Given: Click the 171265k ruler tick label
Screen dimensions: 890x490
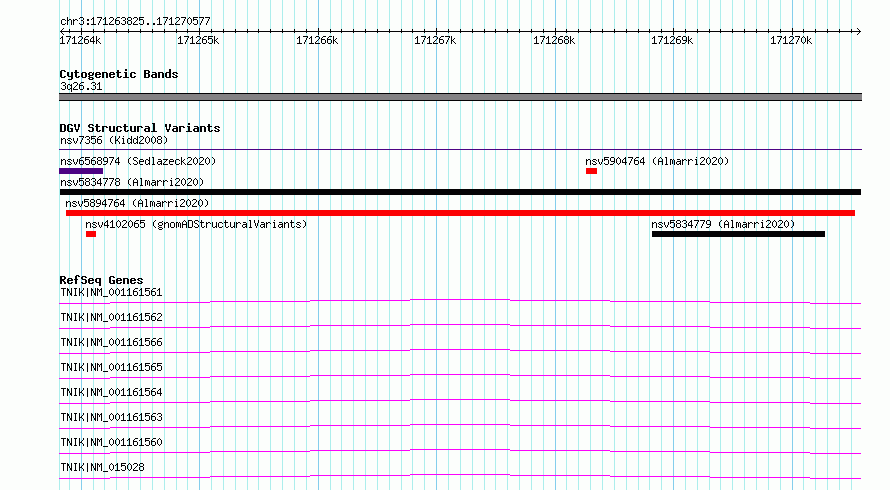Looking at the screenshot, I should pyautogui.click(x=198, y=40).
